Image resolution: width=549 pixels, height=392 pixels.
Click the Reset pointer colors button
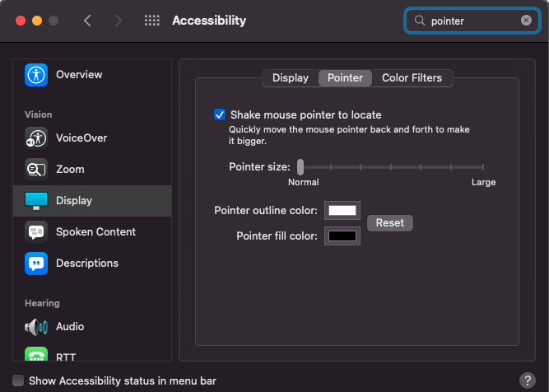coord(390,223)
